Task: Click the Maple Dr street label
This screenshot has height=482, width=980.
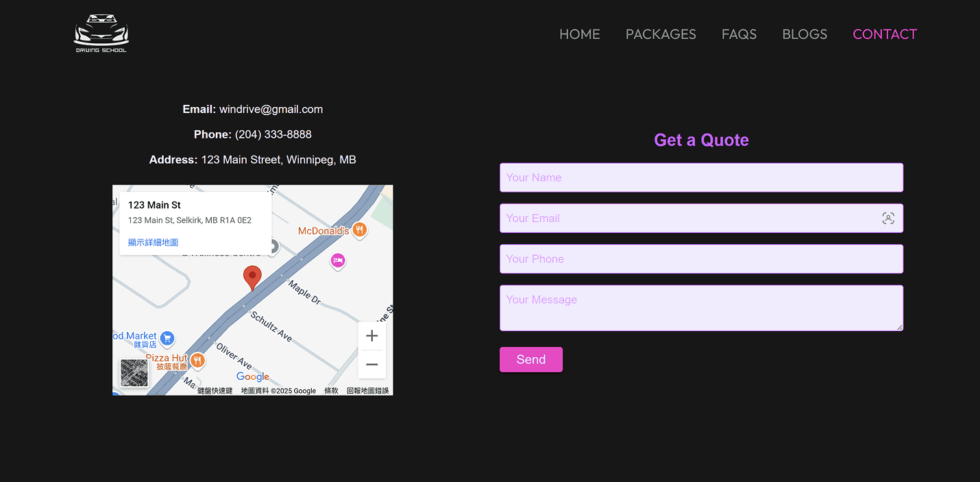Action: click(x=304, y=292)
